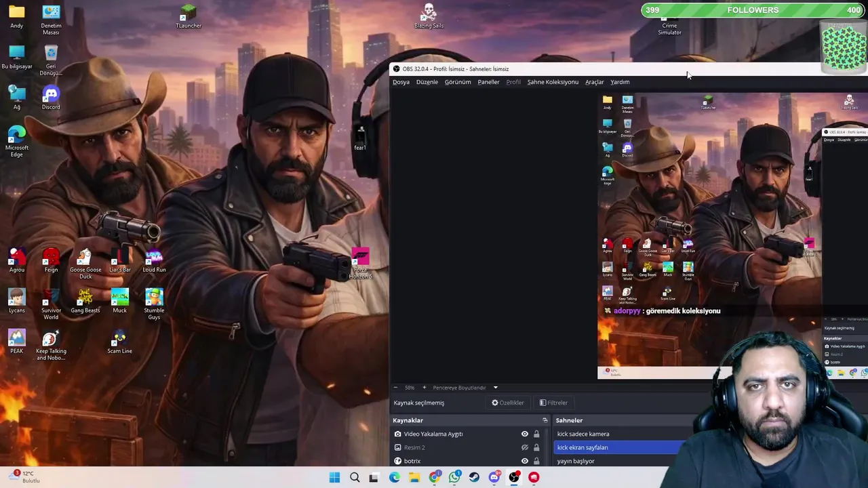
Task: Open the Agrou game shortcut
Action: click(17, 261)
